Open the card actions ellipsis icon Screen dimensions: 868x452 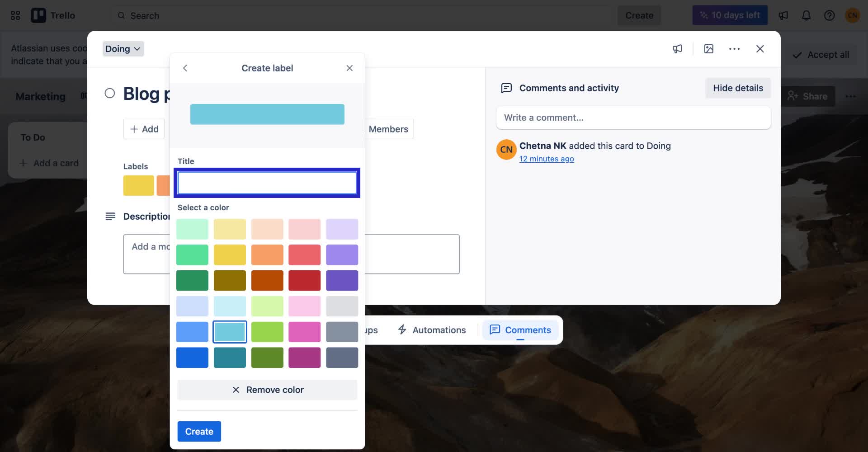(734, 49)
